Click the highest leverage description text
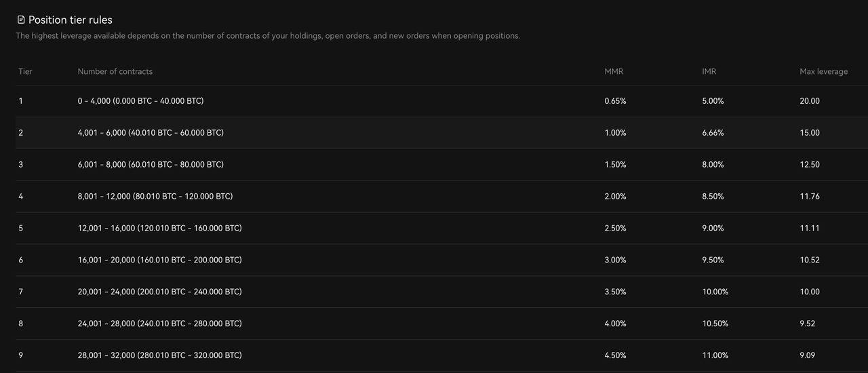Image resolution: width=868 pixels, height=373 pixels. point(268,36)
